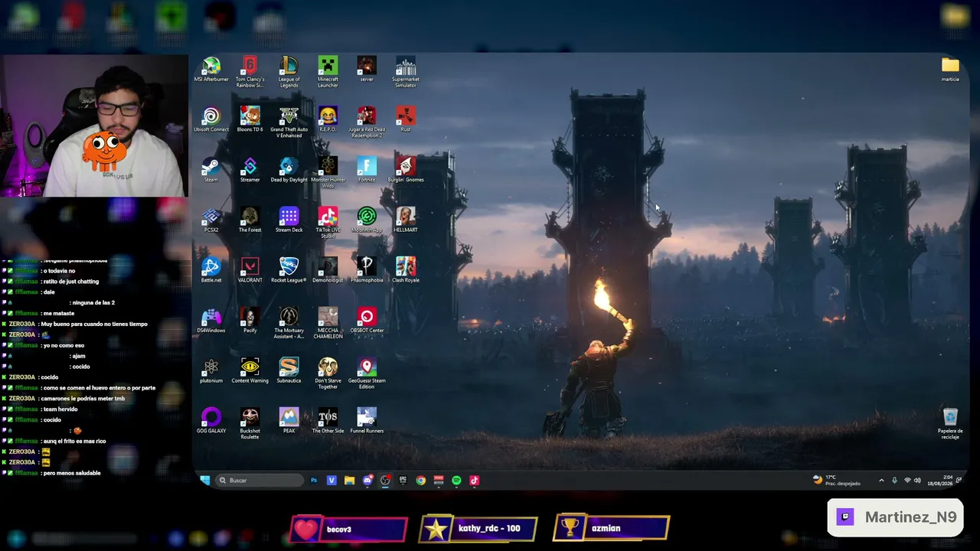Image resolution: width=980 pixels, height=551 pixels.
Task: Open the network Wi-Fi tray icon
Action: pyautogui.click(x=907, y=481)
